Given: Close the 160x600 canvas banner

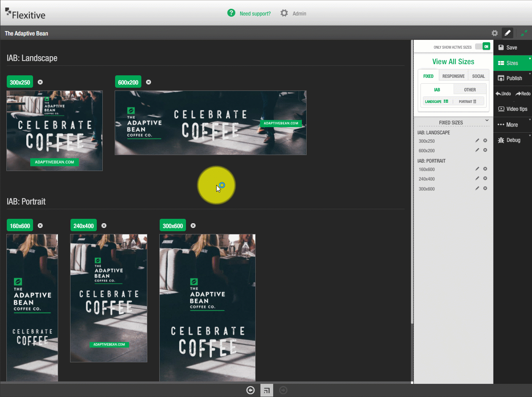Looking at the screenshot, I should 40,226.
